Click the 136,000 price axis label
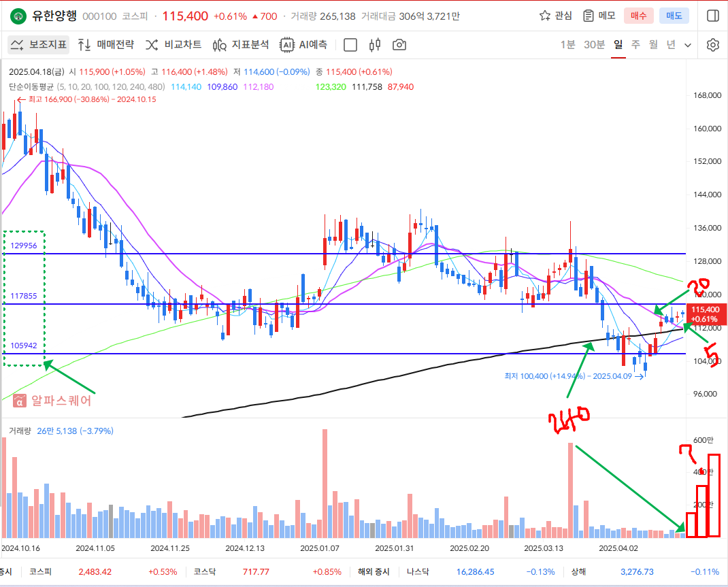 point(707,228)
